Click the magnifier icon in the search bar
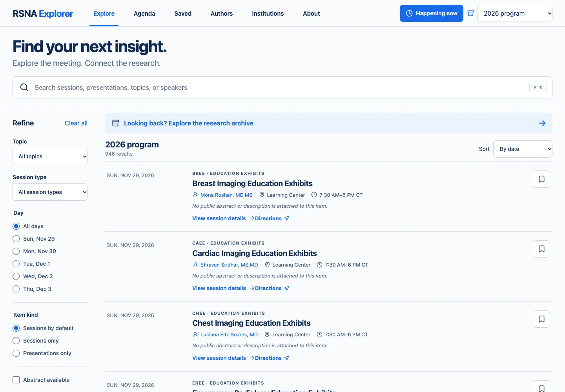This screenshot has height=392, width=565. pos(24,87)
